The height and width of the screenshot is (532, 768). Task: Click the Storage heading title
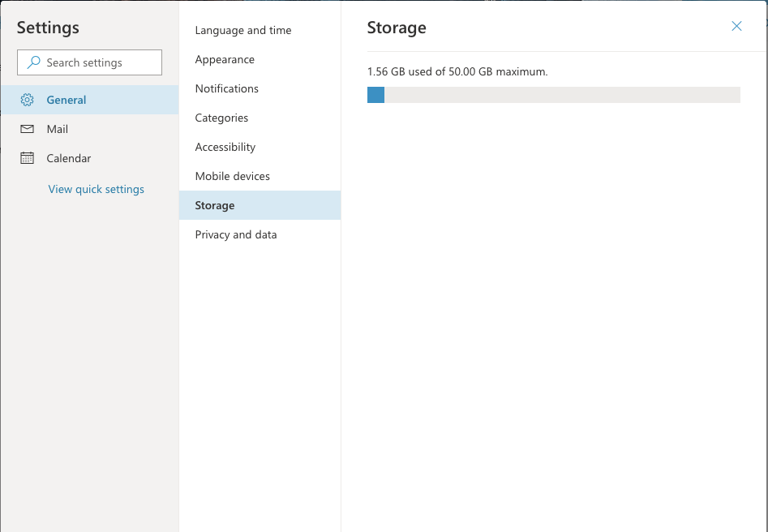click(x=397, y=27)
